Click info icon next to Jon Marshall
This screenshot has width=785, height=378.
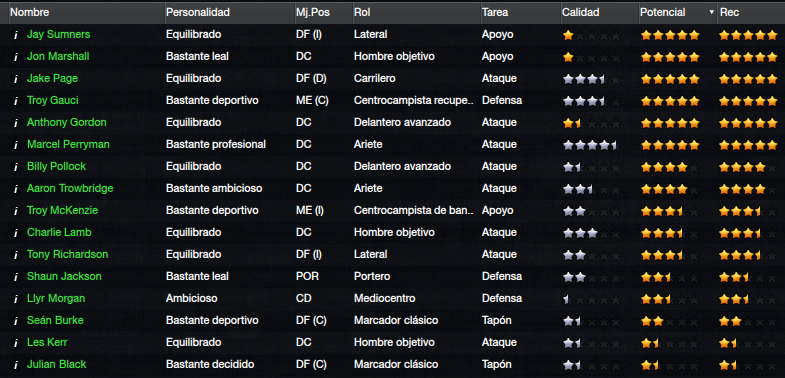16,57
